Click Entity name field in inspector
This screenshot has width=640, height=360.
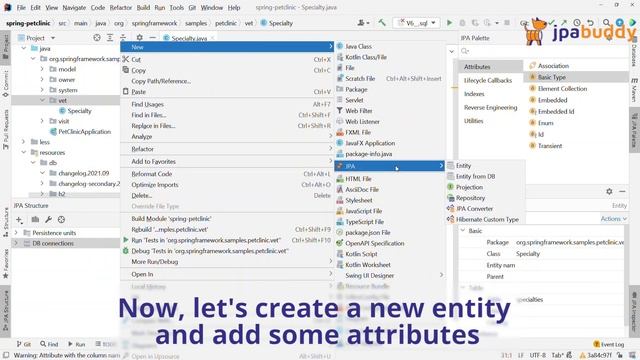pyautogui.click(x=570, y=265)
